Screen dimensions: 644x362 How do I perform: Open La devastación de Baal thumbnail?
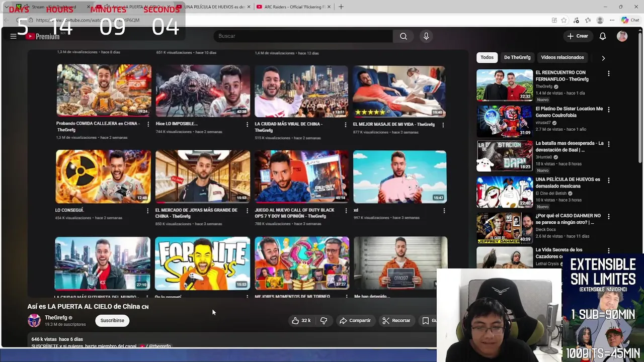pyautogui.click(x=505, y=156)
